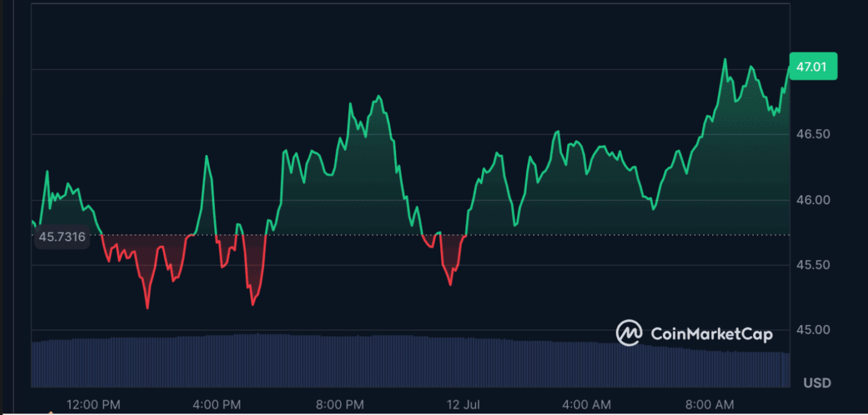Click the 8:00 AM time axis label
868x415 pixels.
710,404
